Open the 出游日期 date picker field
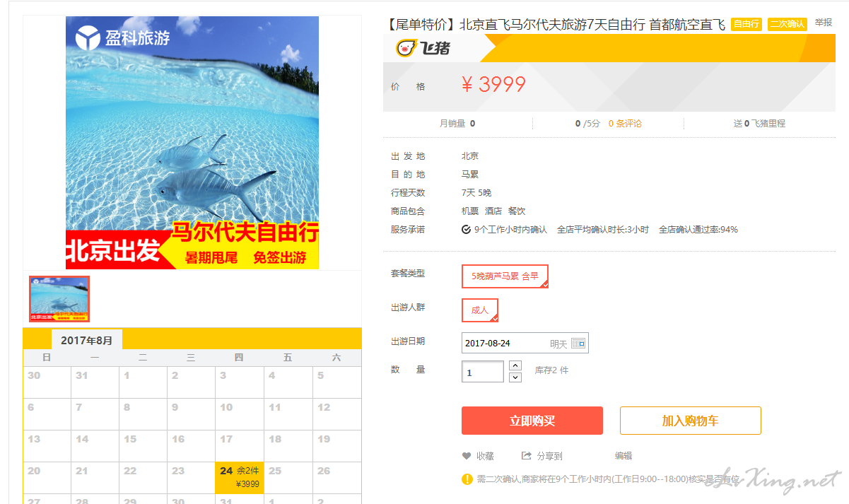 525,344
